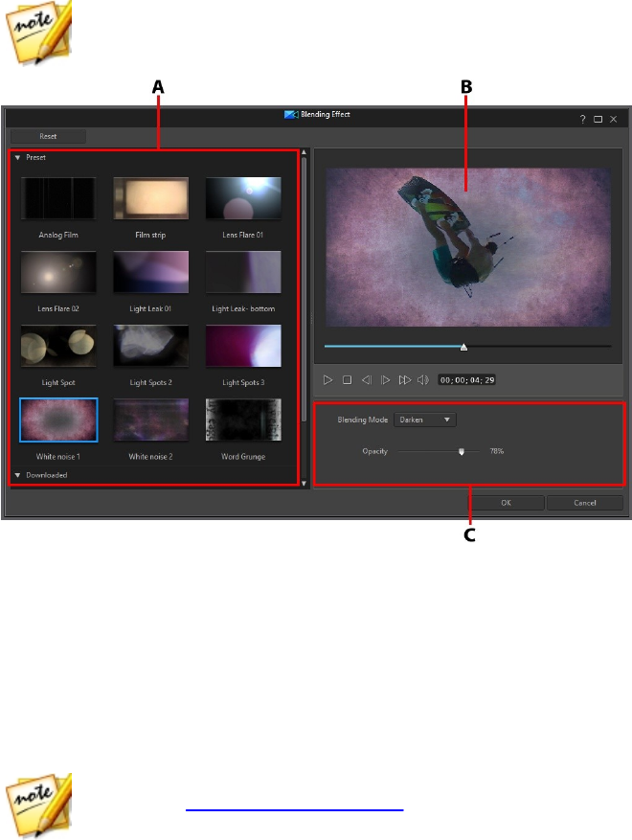Step to the previous frame
632x840 pixels.
click(367, 380)
